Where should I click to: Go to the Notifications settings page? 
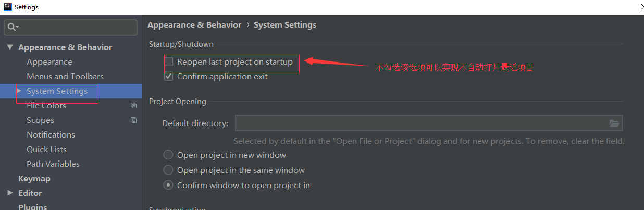51,135
